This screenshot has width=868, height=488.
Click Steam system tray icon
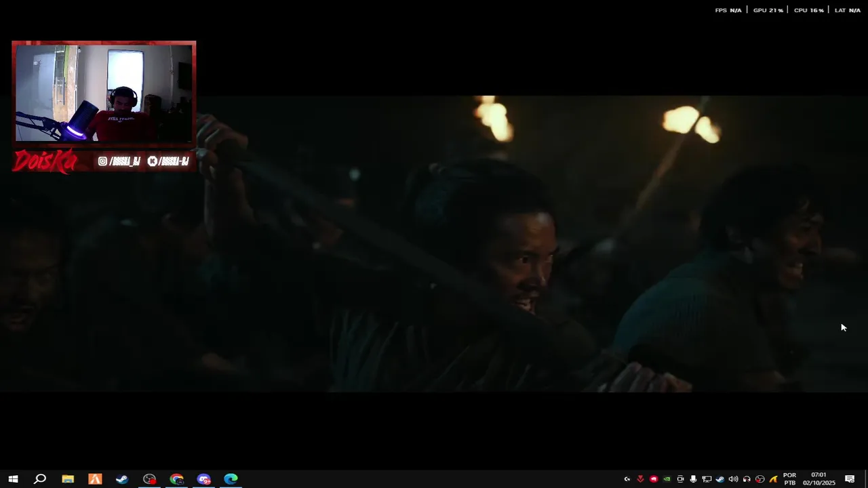[x=719, y=479]
